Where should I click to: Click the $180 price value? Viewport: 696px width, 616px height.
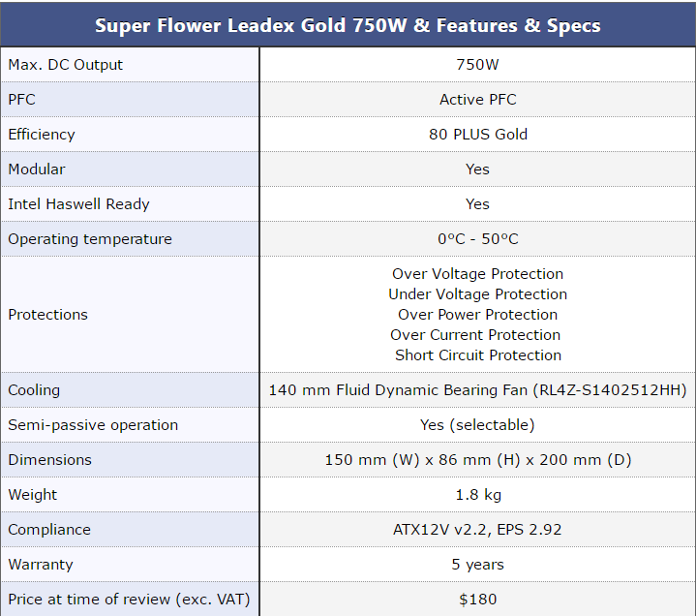pos(477,600)
